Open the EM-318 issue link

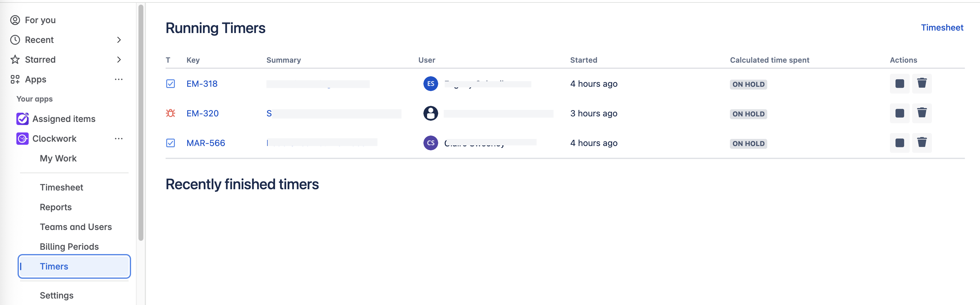coord(202,84)
